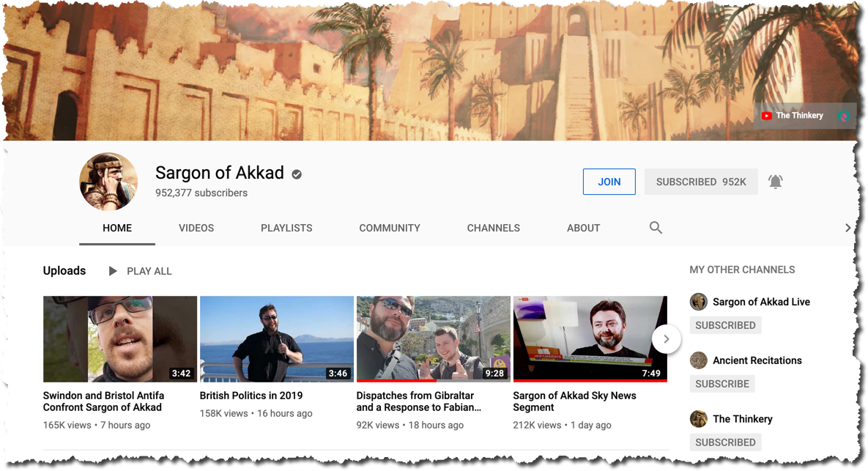This screenshot has height=471, width=868.
Task: Click the red watch progress bar under Dispatches from Gibraltar
Action: [396, 381]
